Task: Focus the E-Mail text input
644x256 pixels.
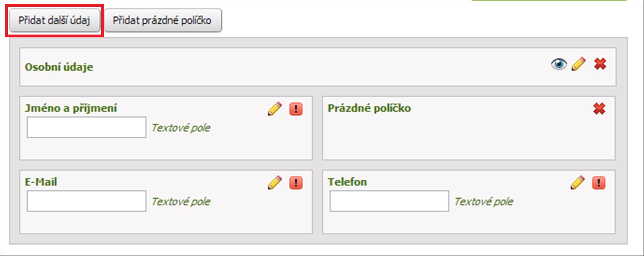Action: click(87, 201)
